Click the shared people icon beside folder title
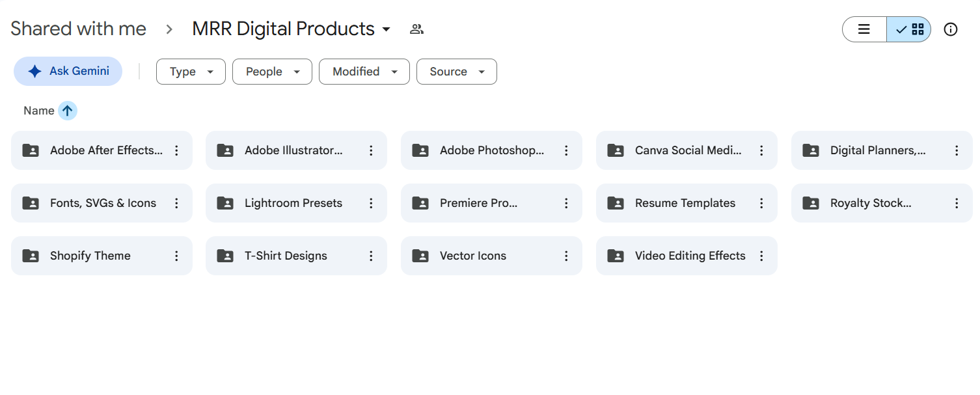The image size is (980, 395). pos(417,29)
